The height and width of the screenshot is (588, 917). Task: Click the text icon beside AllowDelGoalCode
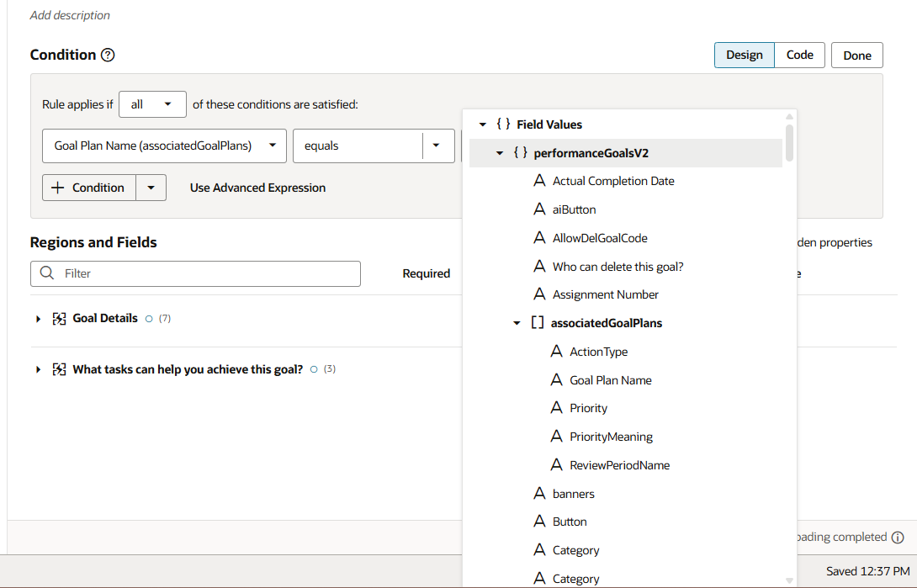point(539,237)
